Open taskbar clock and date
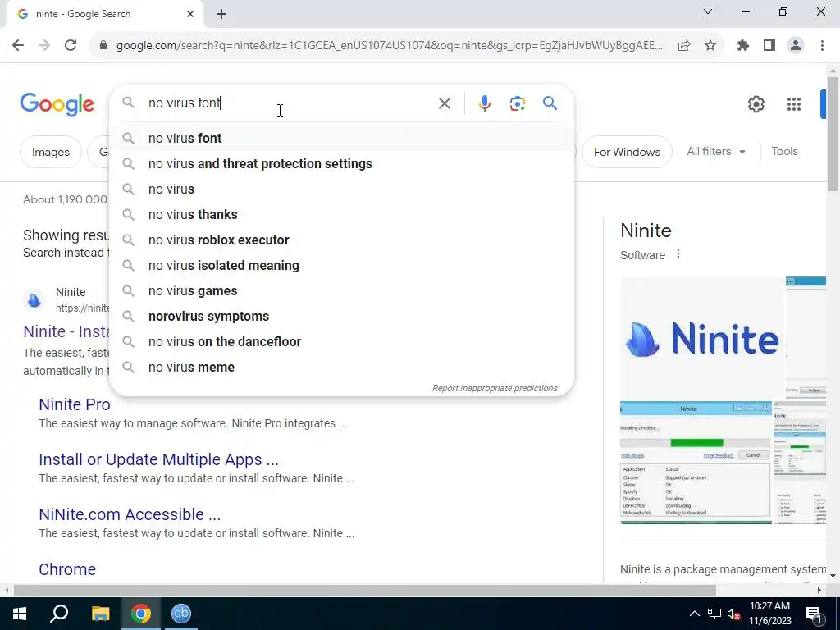This screenshot has height=630, width=840. click(x=769, y=614)
